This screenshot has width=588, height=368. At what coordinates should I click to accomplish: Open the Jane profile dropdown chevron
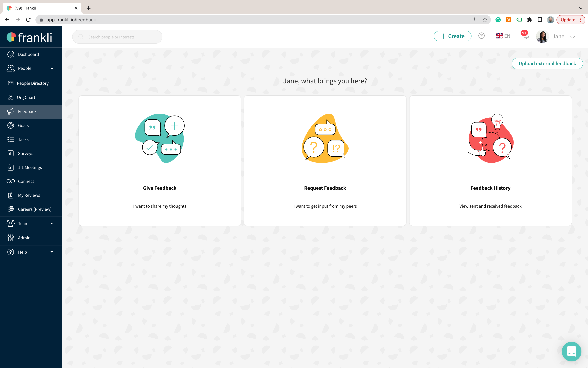[573, 37]
